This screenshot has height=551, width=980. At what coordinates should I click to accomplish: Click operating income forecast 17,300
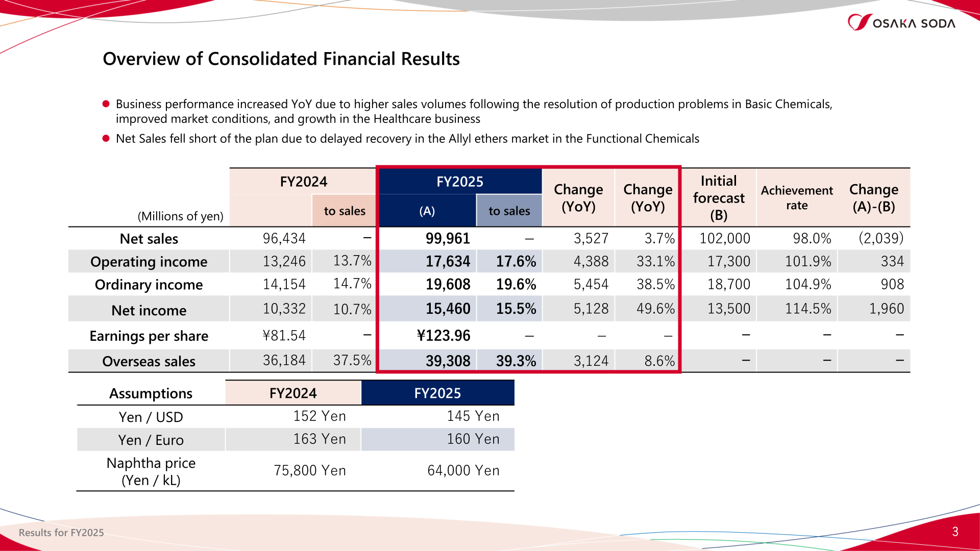729,261
